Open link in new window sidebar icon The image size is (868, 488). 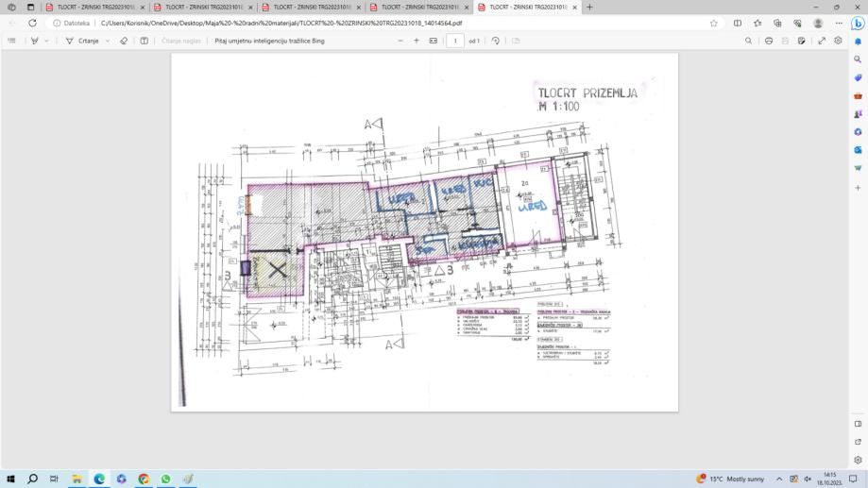click(858, 442)
